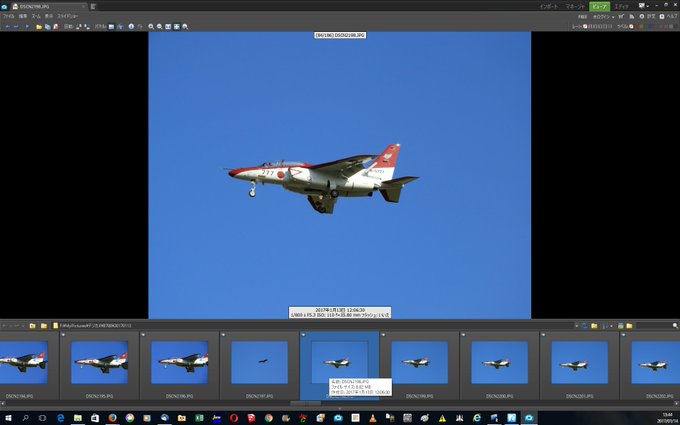Open the 設定 settings gear
680x425 pixels.
click(648, 16)
